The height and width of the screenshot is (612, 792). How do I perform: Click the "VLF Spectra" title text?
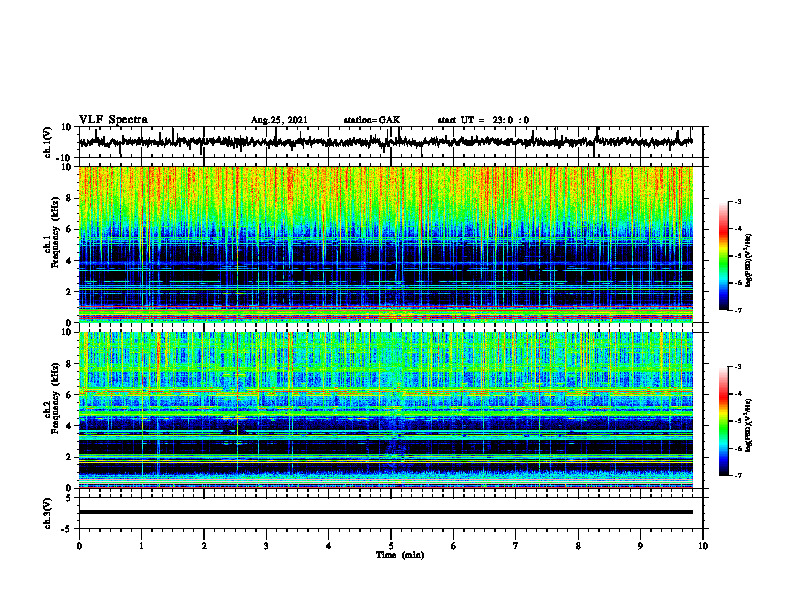click(113, 119)
